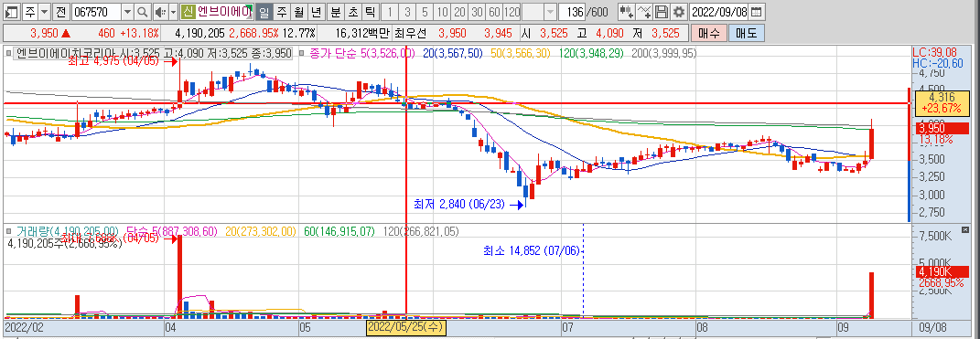The height and width of the screenshot is (339, 980).
Task: Click the 종가 단순 legend label
Action: pyautogui.click(x=332, y=54)
